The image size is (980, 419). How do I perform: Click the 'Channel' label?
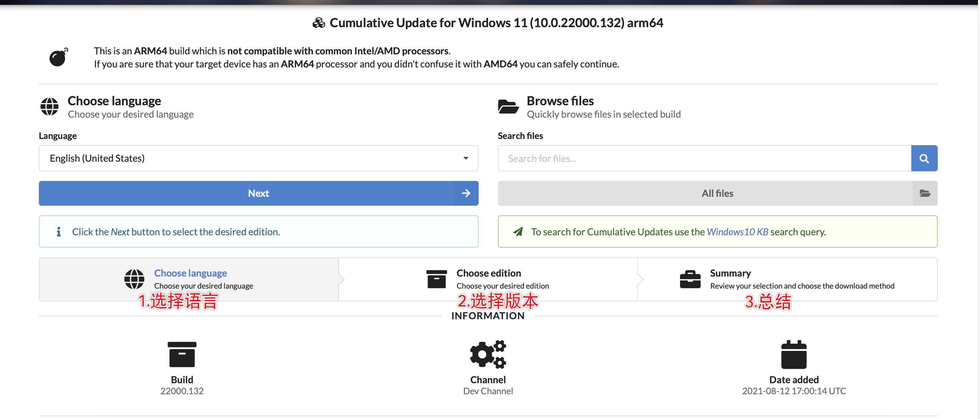pos(488,379)
